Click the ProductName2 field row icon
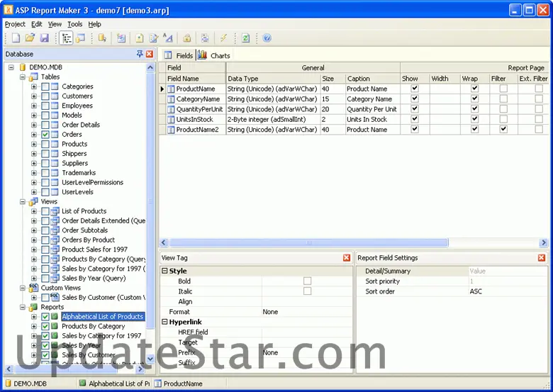Screen dimensions: 553x392 171,130
